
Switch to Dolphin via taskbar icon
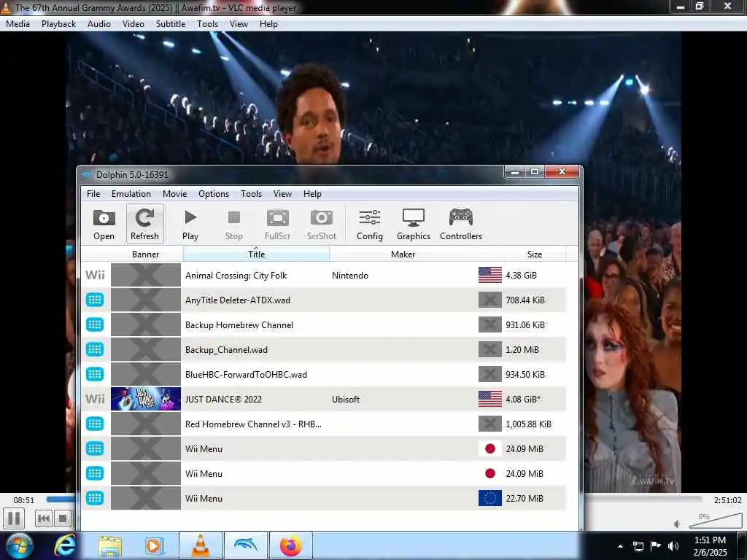(x=246, y=545)
